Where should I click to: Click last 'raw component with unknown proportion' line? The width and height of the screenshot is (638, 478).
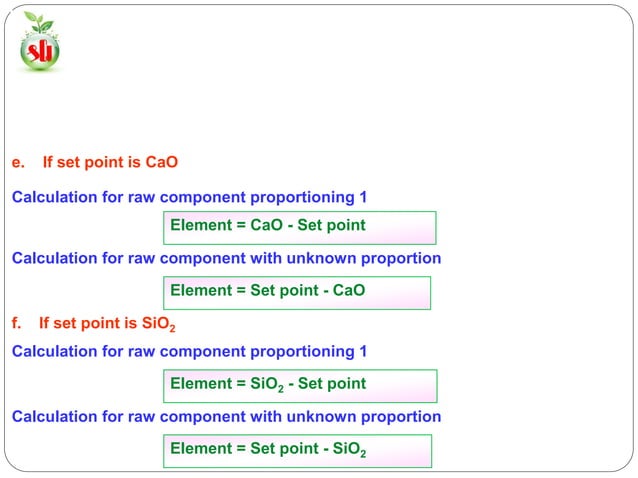[226, 417]
